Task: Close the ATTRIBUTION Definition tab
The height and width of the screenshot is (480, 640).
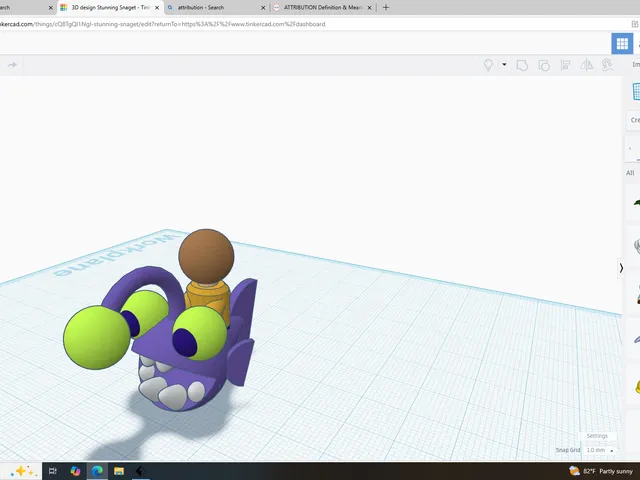Action: [x=369, y=8]
